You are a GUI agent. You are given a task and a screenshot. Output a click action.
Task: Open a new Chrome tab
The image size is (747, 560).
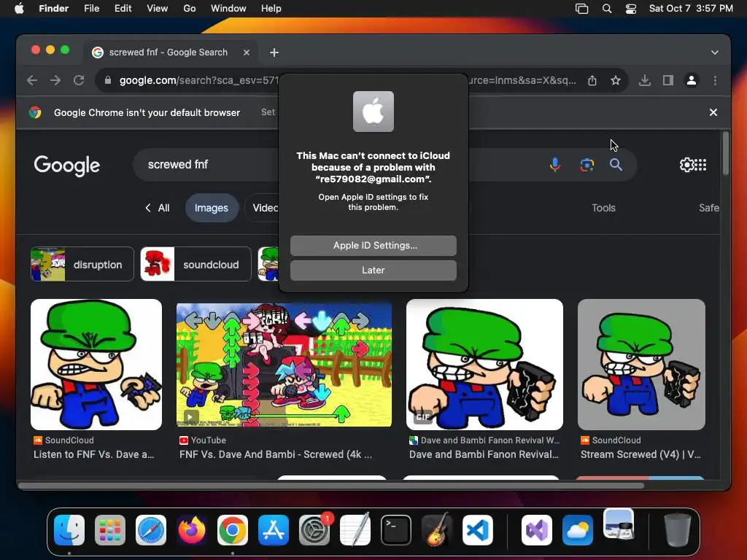click(x=274, y=52)
